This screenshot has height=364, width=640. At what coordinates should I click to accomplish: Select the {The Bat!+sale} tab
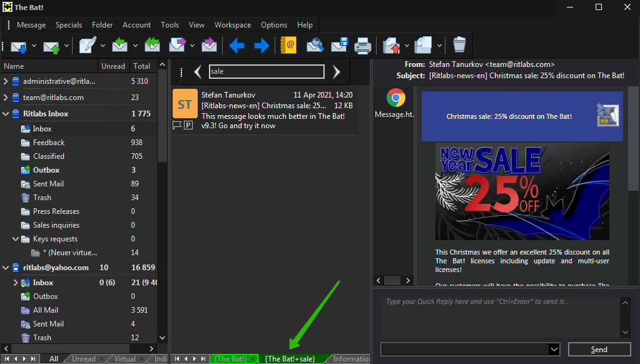click(x=290, y=359)
